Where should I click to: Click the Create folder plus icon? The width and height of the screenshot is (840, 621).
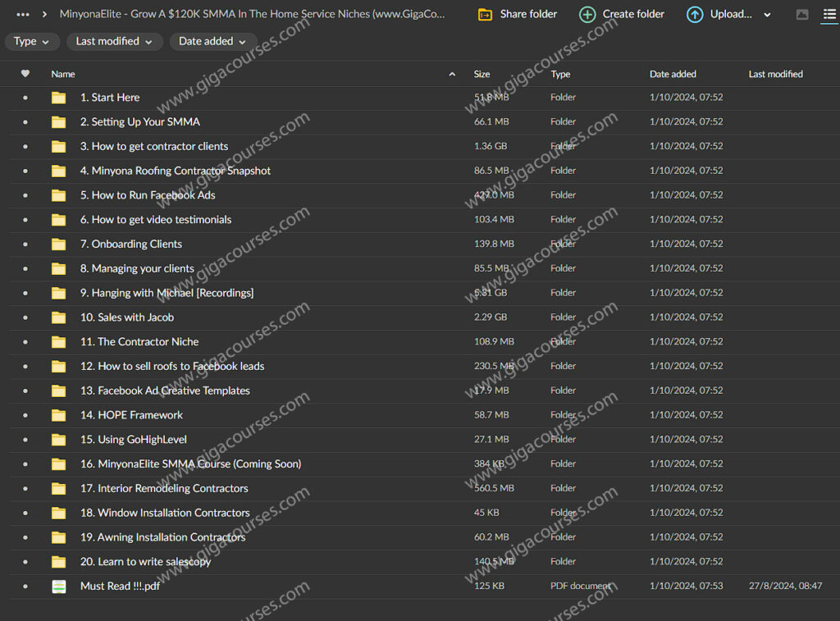(587, 15)
